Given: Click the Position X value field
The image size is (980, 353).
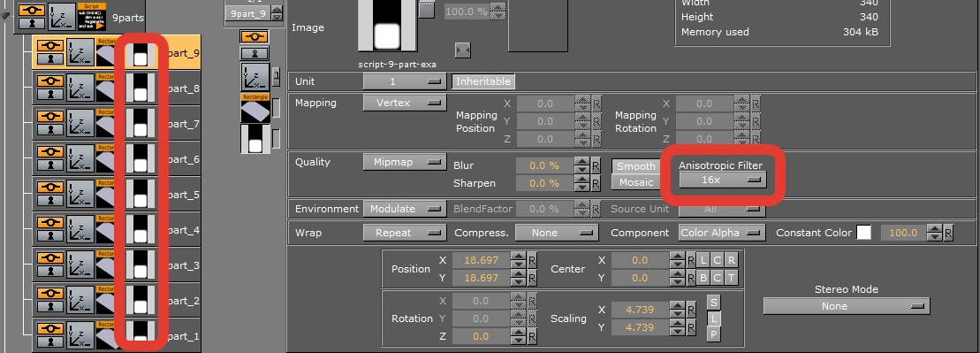Looking at the screenshot, I should [481, 260].
